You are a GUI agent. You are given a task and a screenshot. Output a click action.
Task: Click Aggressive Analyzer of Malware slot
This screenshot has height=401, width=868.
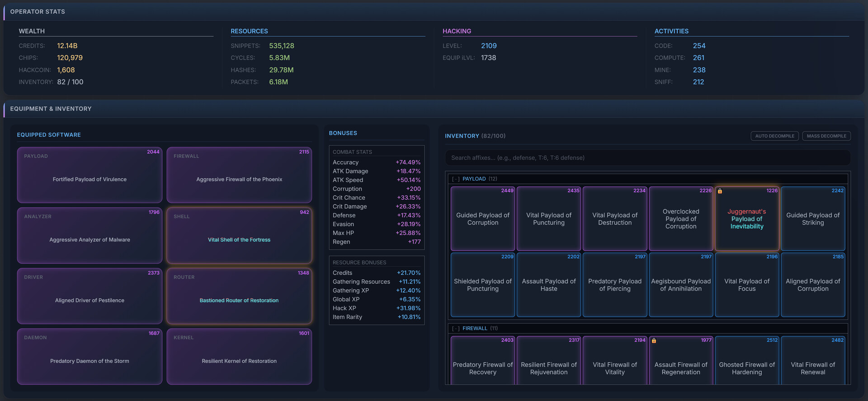coord(90,235)
